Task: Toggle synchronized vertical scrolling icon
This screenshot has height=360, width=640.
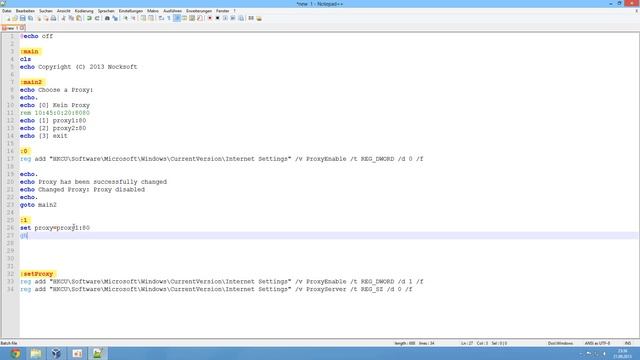Action: pyautogui.click(x=143, y=18)
